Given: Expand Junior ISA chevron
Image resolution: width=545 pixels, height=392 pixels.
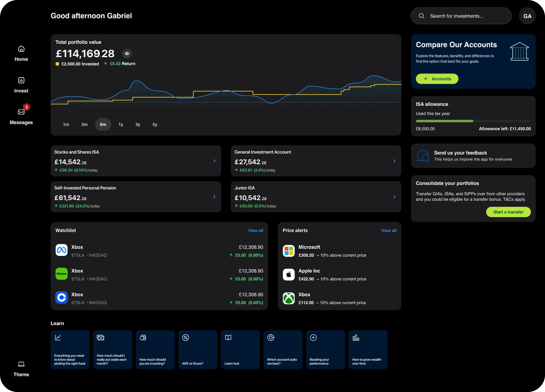Looking at the screenshot, I should [x=394, y=197].
